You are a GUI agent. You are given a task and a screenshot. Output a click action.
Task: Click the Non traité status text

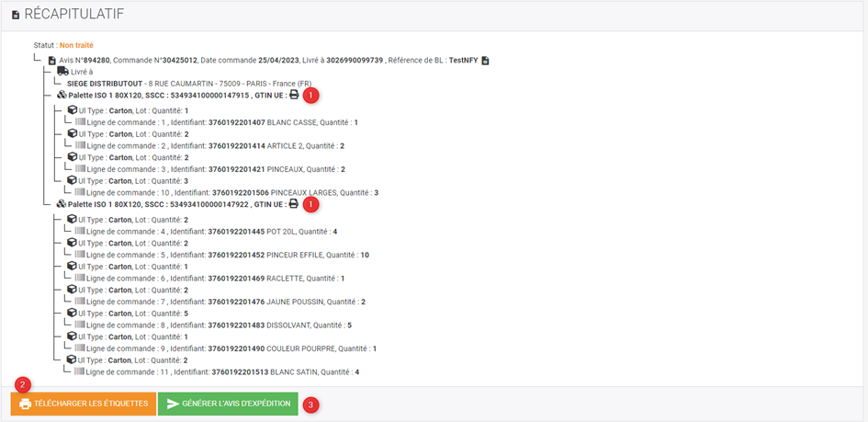(x=76, y=45)
